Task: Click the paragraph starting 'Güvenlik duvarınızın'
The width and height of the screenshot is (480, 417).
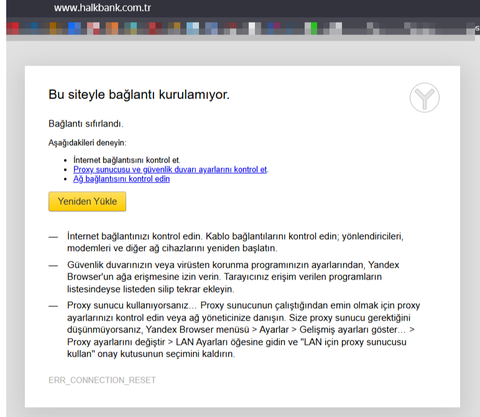Action: pos(233,277)
